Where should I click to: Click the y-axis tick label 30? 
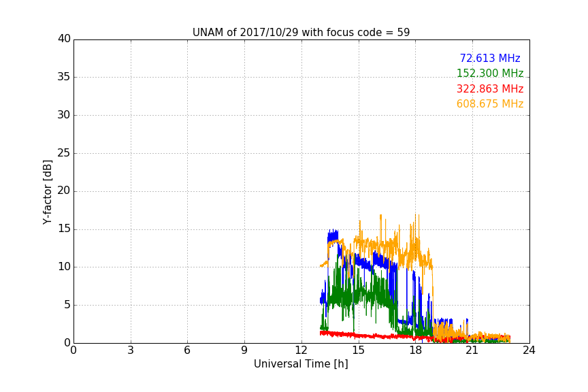(64, 115)
